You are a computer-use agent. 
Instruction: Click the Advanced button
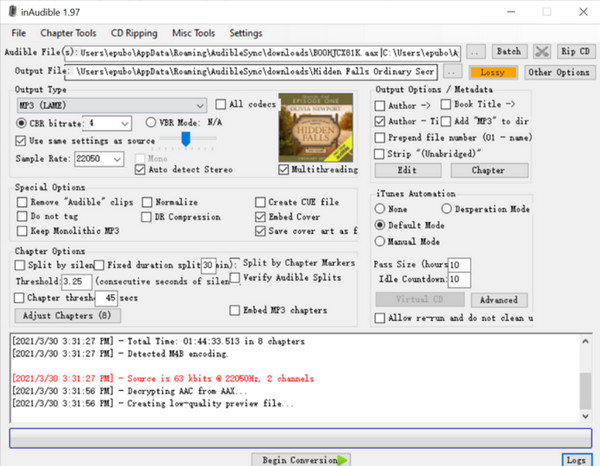(499, 300)
